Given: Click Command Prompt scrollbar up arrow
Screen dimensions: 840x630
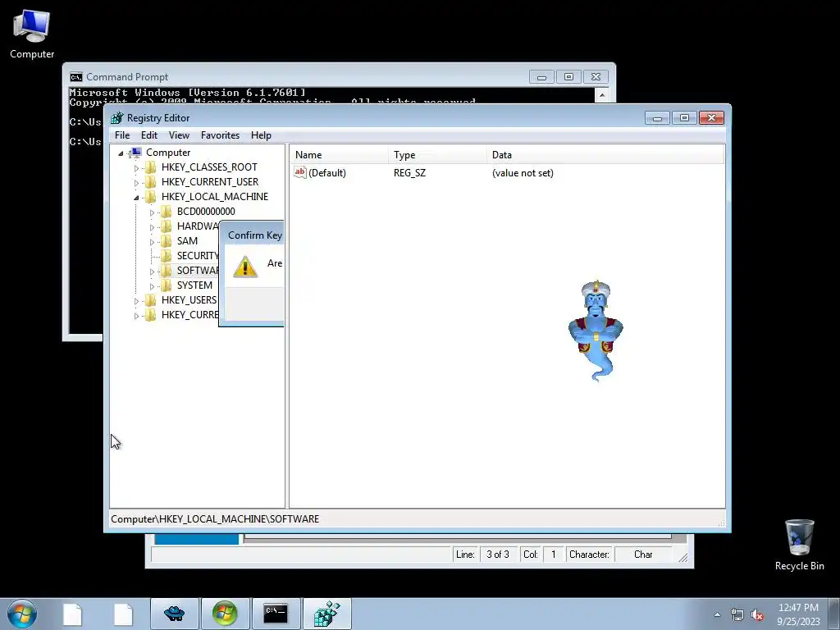Looking at the screenshot, I should pos(601,95).
